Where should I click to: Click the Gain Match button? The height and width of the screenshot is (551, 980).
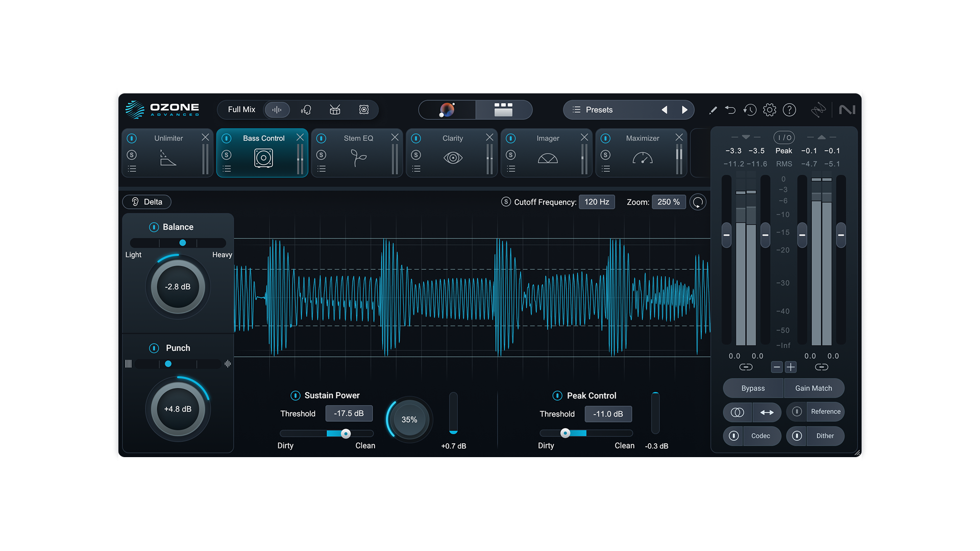click(814, 388)
